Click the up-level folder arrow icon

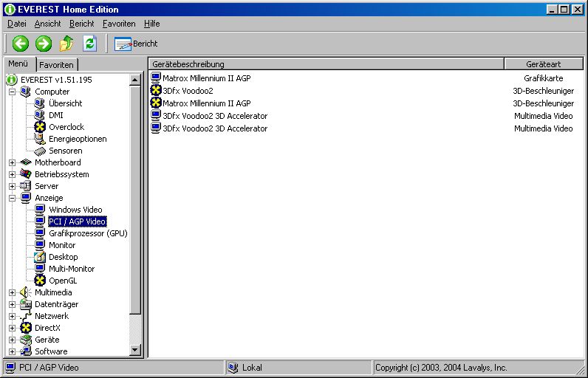(x=66, y=44)
